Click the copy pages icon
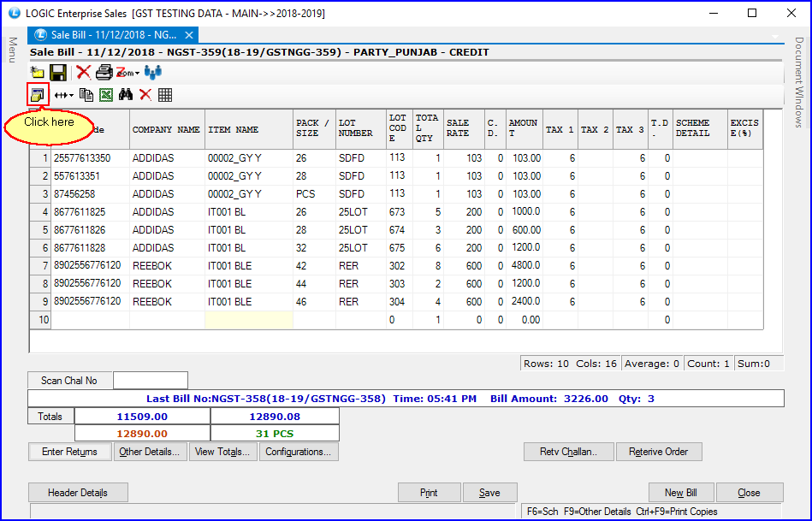 tap(86, 95)
